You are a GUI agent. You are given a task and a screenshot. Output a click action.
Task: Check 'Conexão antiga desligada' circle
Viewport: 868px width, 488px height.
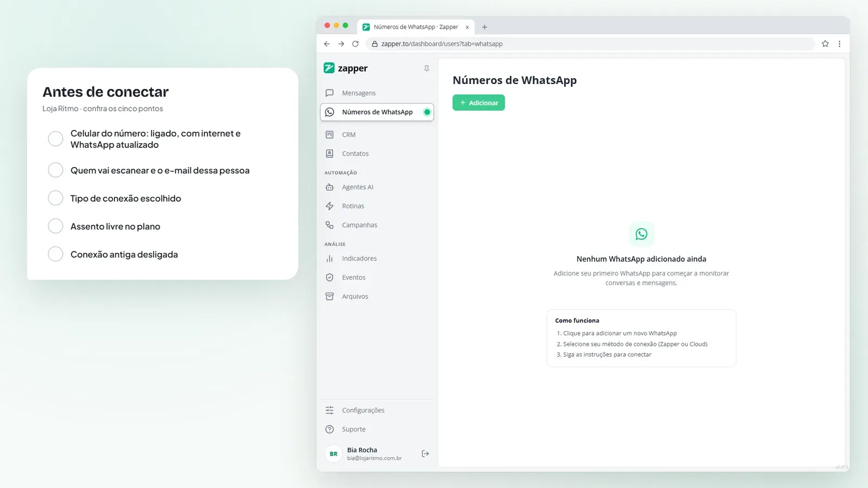pyautogui.click(x=55, y=254)
